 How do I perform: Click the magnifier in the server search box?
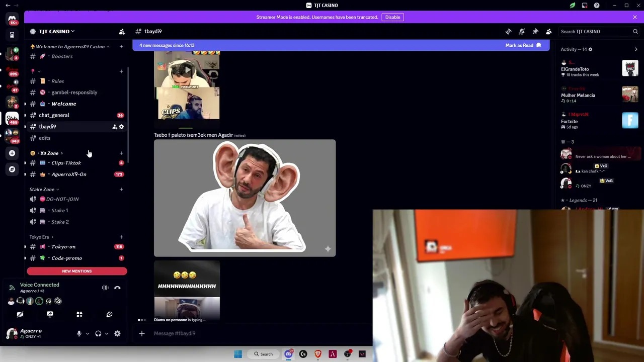point(635,31)
